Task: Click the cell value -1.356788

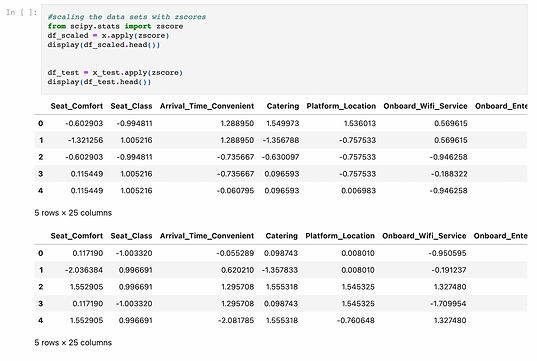Action: coord(281,140)
